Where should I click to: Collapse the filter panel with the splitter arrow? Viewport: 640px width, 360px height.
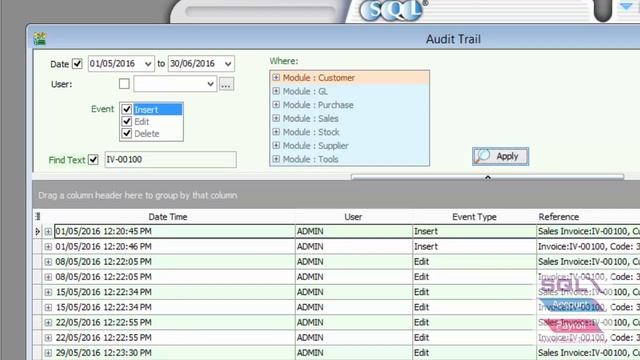[x=487, y=177]
